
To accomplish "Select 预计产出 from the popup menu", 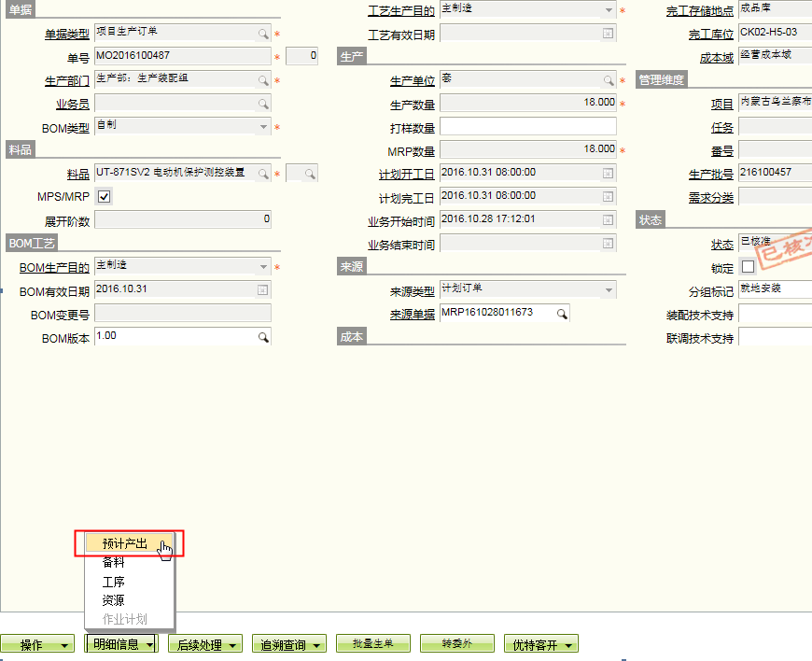I will pyautogui.click(x=125, y=543).
